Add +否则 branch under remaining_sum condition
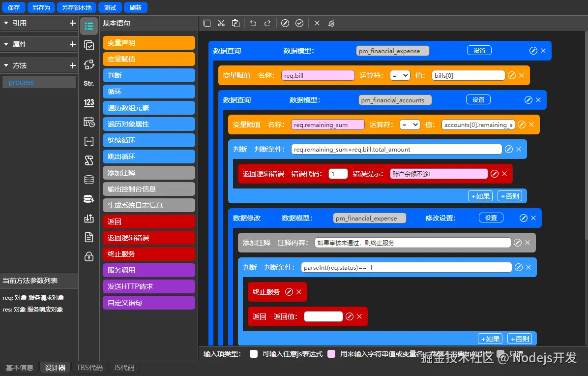Viewport: 588px width, 376px height. [510, 196]
